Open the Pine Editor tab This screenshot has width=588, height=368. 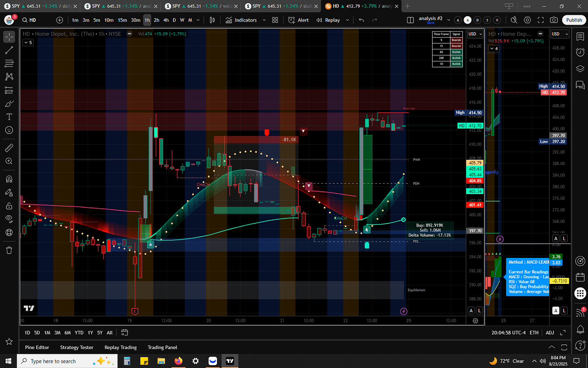pos(37,347)
